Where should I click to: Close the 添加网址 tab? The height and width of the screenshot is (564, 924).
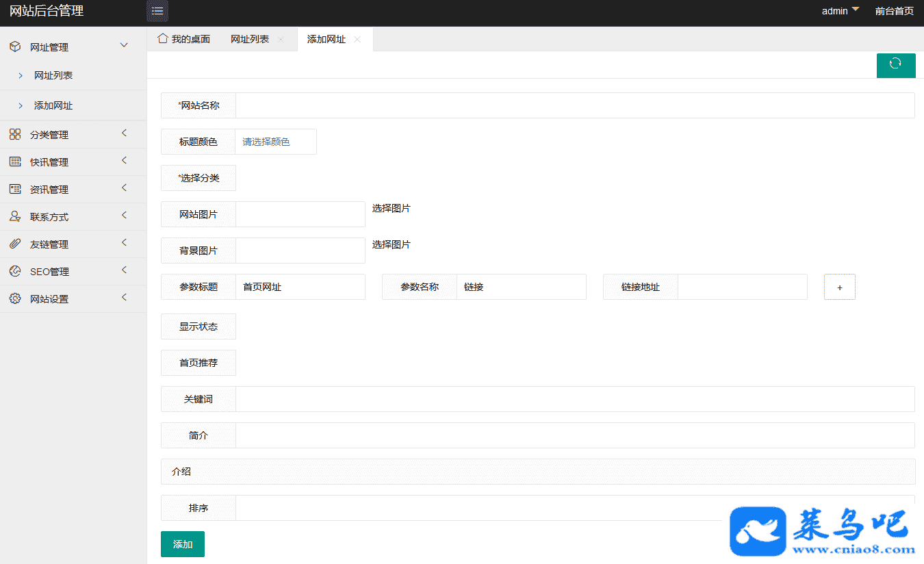click(357, 40)
